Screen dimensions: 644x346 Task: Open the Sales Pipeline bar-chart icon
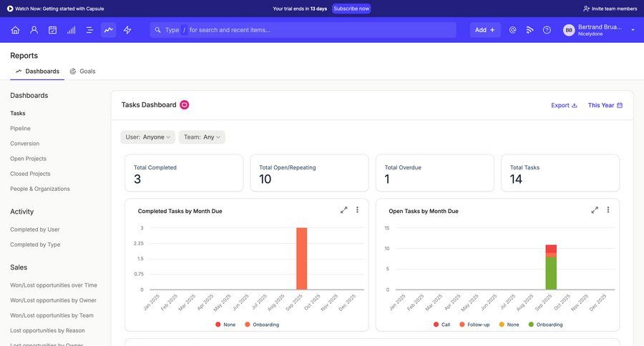click(x=71, y=30)
